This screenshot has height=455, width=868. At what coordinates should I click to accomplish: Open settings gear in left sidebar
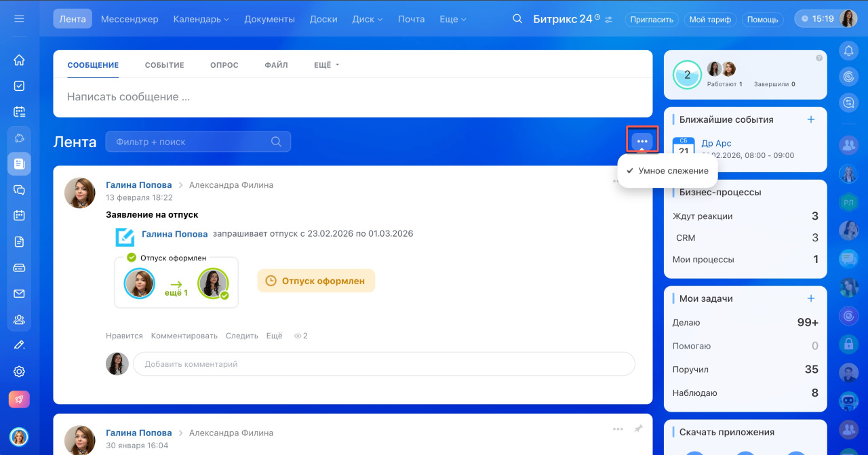coord(19,372)
